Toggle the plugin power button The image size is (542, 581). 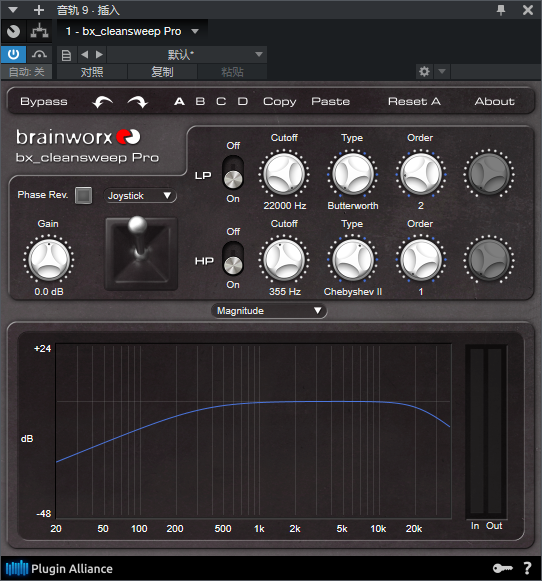point(13,54)
